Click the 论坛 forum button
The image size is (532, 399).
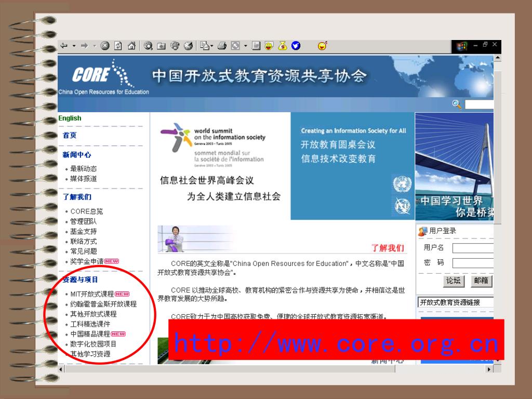(x=453, y=281)
